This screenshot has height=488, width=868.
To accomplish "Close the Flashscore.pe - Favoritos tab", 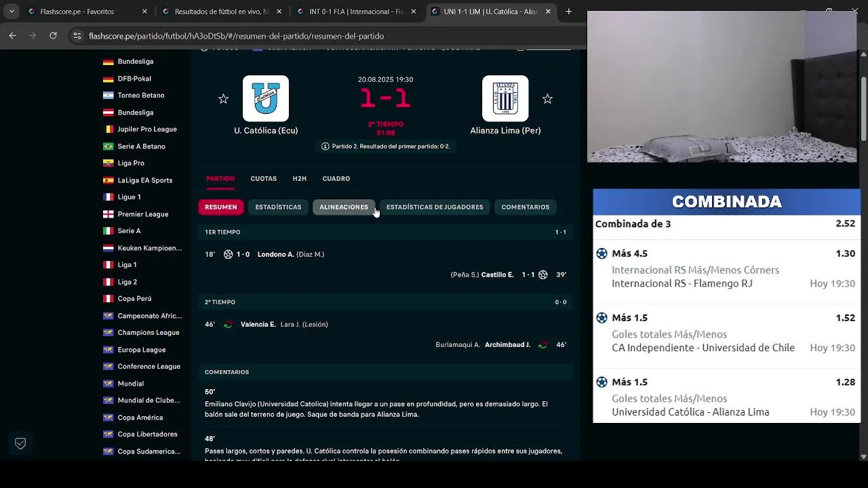I will (144, 12).
